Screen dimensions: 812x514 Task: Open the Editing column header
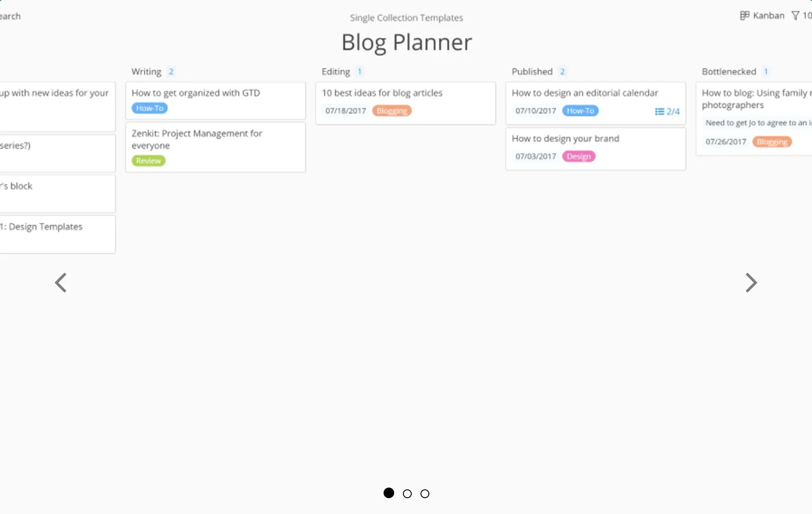click(x=336, y=72)
